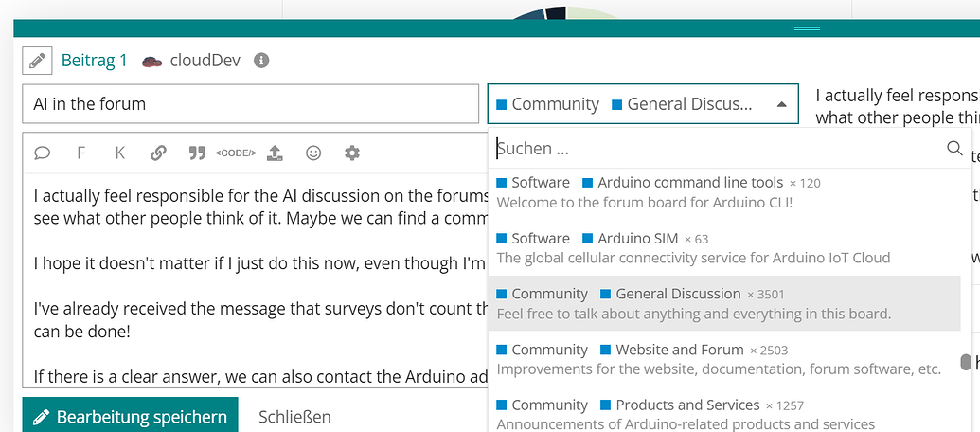
Task: Click the Bearbeitung speichern button
Action: [131, 417]
